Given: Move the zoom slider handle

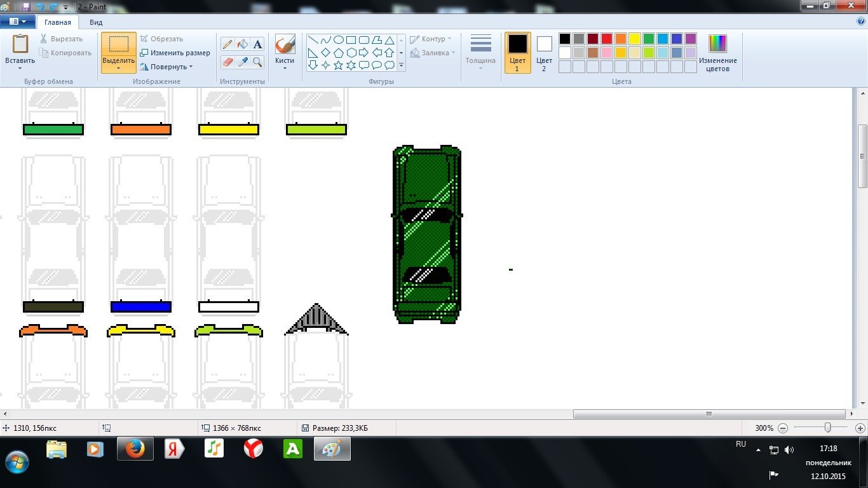Looking at the screenshot, I should pos(827,428).
